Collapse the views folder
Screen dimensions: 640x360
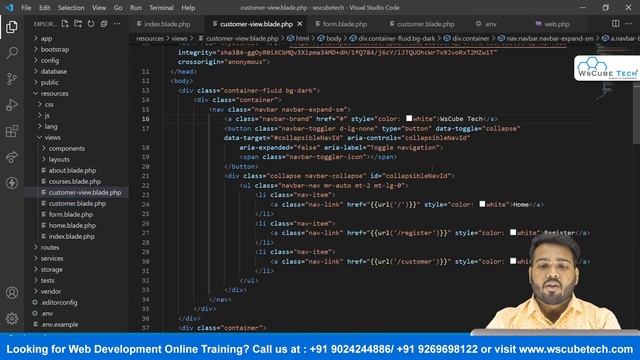(52, 138)
